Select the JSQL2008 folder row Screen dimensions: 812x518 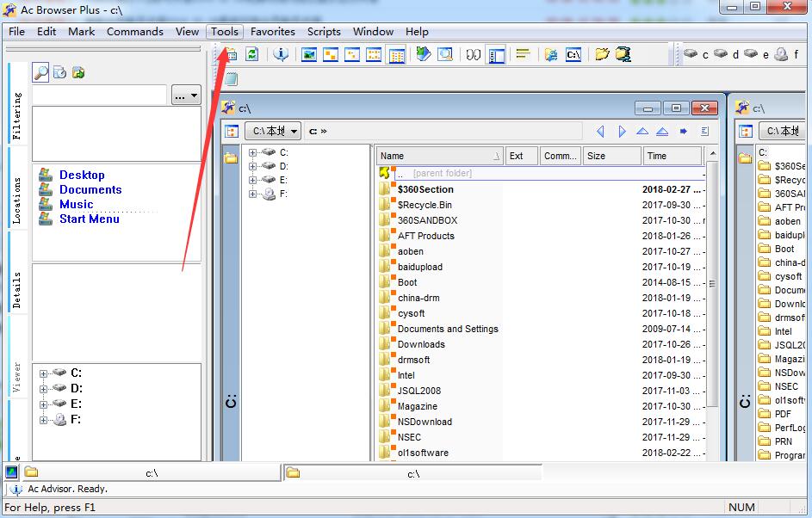click(x=541, y=391)
